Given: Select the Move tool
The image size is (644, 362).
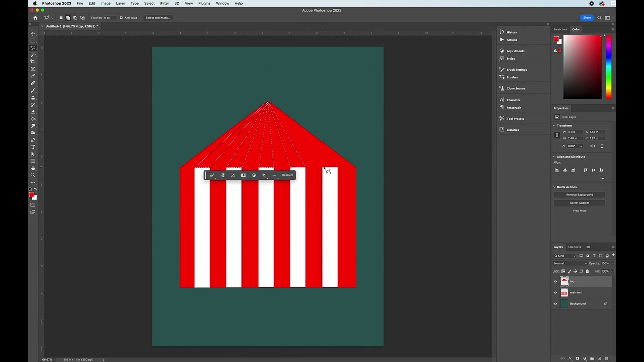Looking at the screenshot, I should coord(33,34).
